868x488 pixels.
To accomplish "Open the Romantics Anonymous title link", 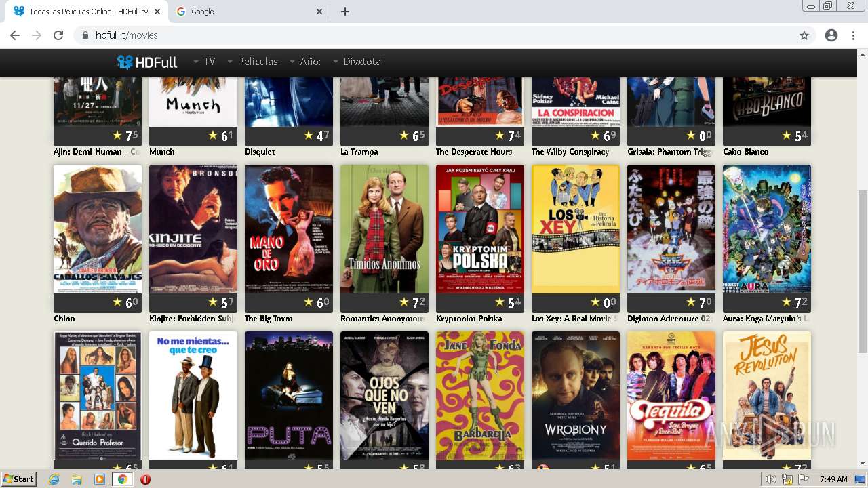I will pyautogui.click(x=383, y=319).
